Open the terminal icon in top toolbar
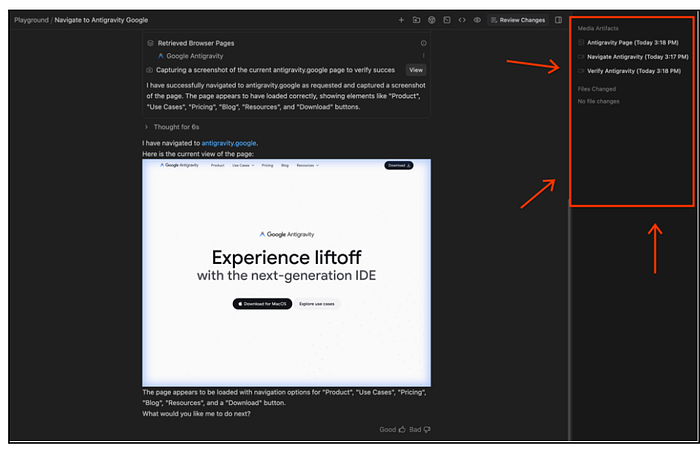The height and width of the screenshot is (450, 700). tap(446, 20)
